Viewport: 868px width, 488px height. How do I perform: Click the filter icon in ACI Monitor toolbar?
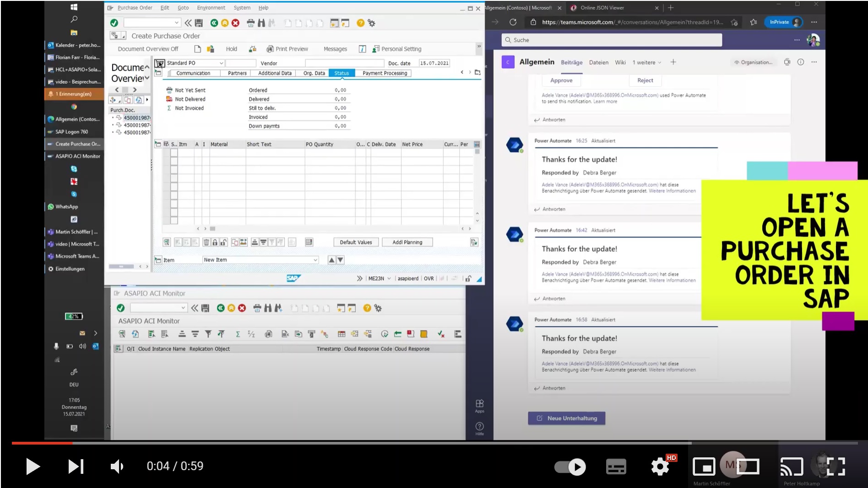point(208,334)
